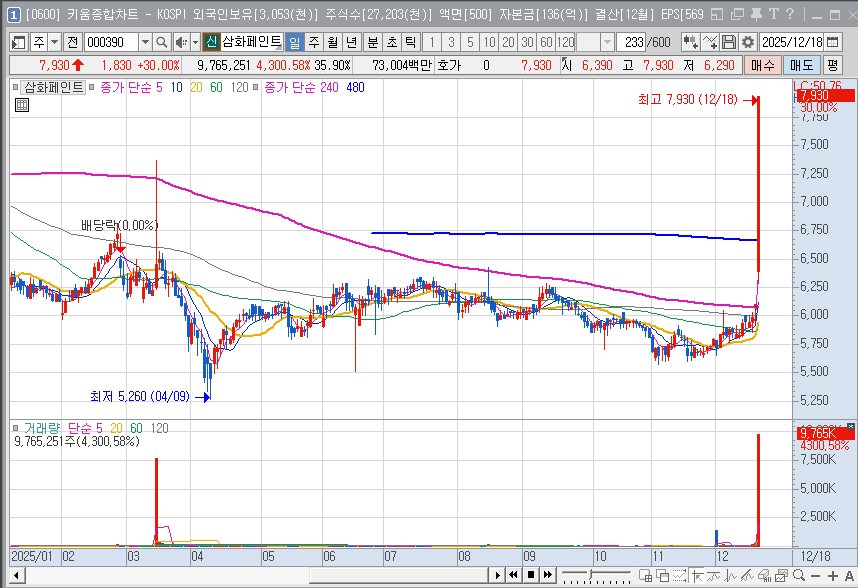Click the stock code input field 000390
Screen dimensions: 858x588
(112, 42)
